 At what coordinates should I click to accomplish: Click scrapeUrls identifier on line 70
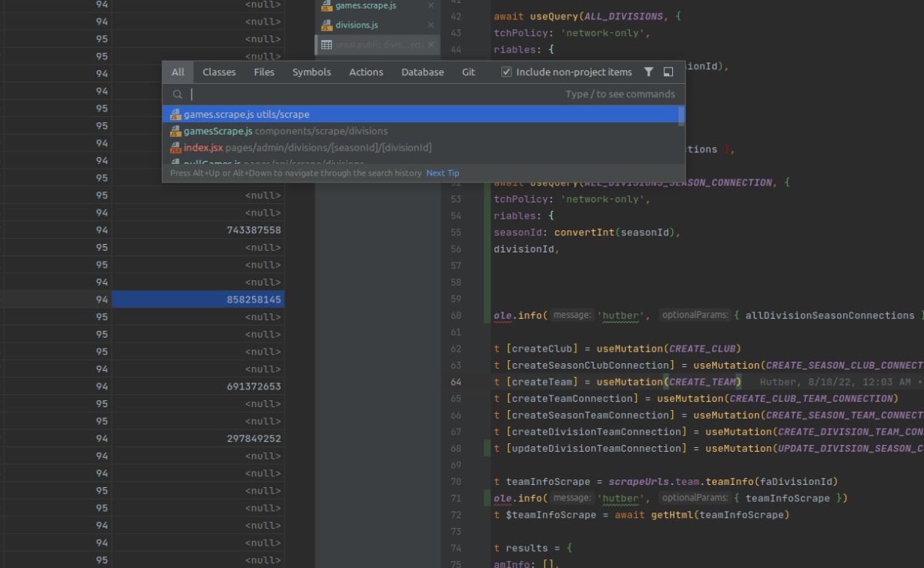coord(638,482)
